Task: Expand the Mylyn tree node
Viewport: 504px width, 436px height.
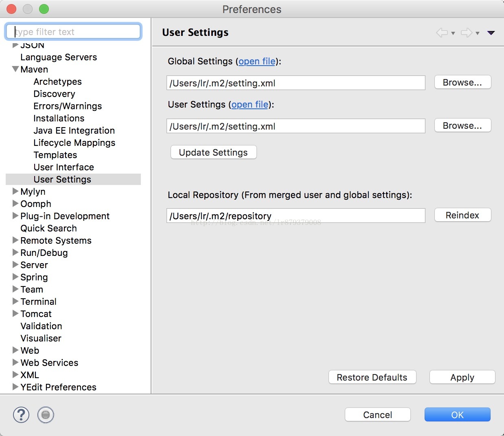Action: (15, 191)
